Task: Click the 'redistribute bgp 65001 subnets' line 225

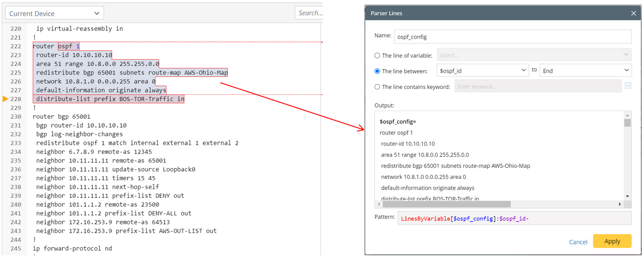Action: pos(132,73)
